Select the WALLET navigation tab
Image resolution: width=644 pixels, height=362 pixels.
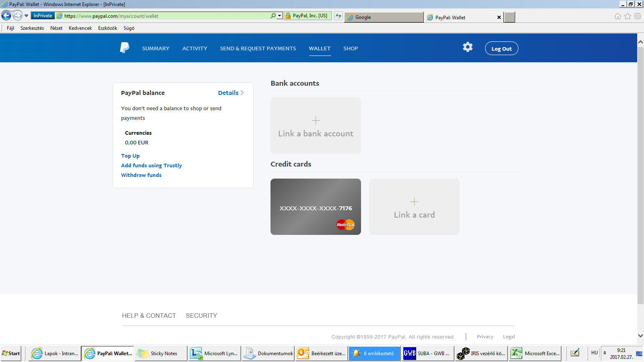(x=320, y=49)
